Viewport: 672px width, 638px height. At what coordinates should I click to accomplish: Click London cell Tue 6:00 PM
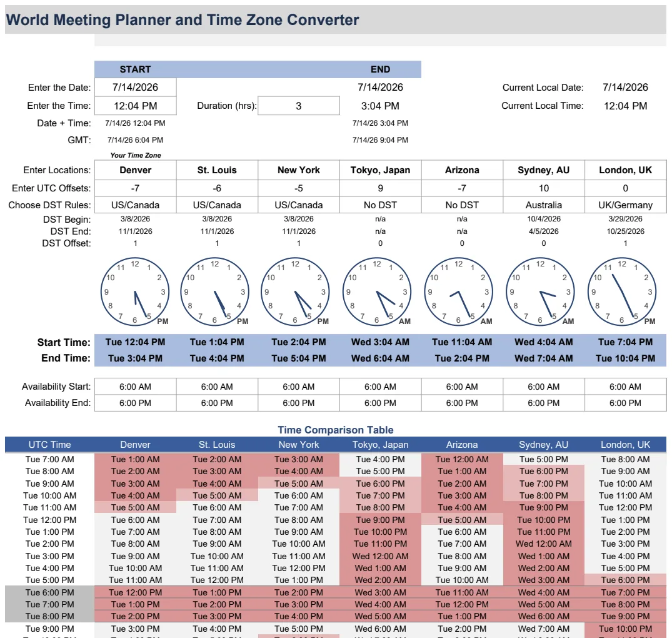click(625, 580)
